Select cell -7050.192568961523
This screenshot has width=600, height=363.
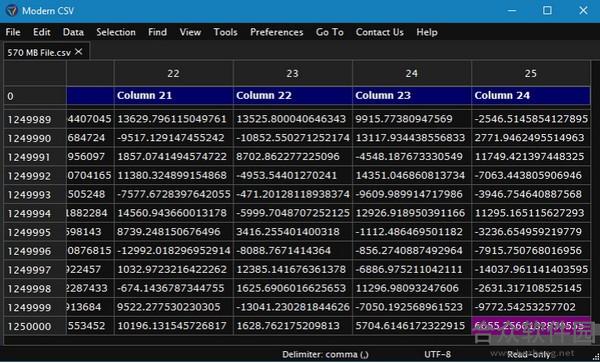(411, 307)
